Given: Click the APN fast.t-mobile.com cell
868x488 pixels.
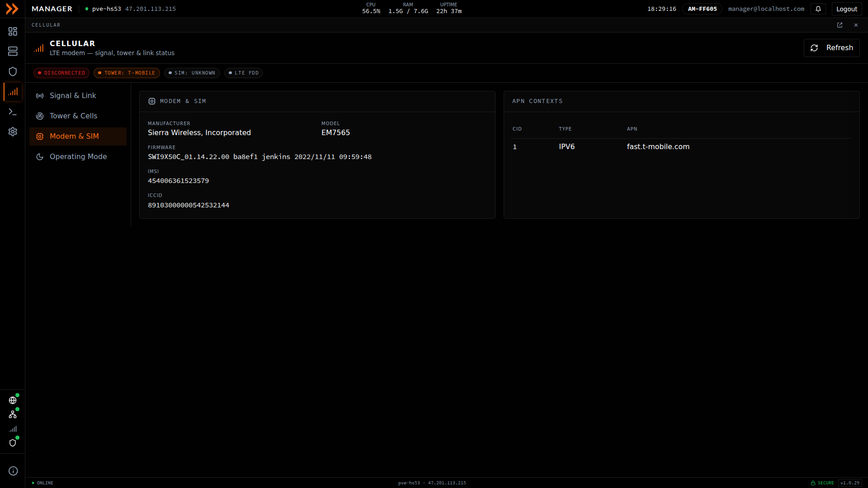Looking at the screenshot, I should click(658, 147).
